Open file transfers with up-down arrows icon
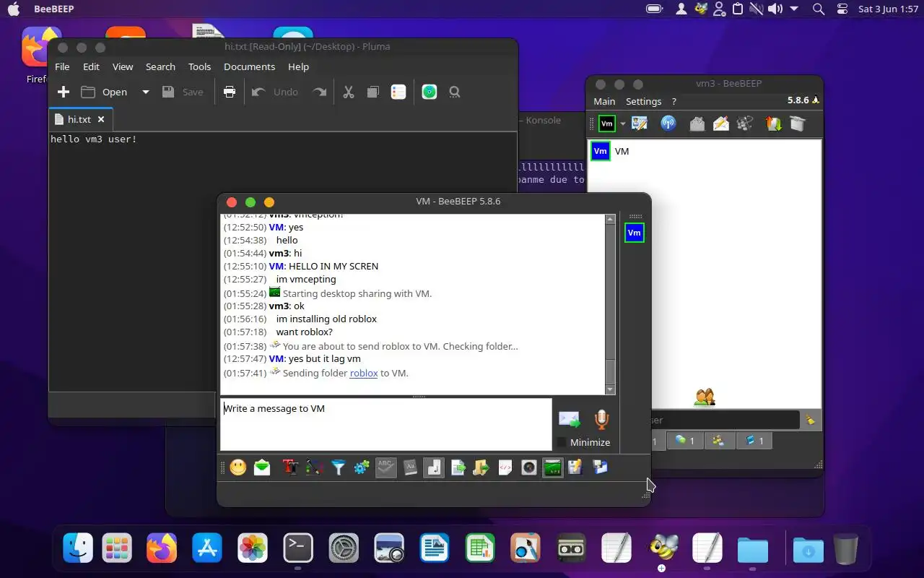This screenshot has width=924, height=578. tap(773, 124)
